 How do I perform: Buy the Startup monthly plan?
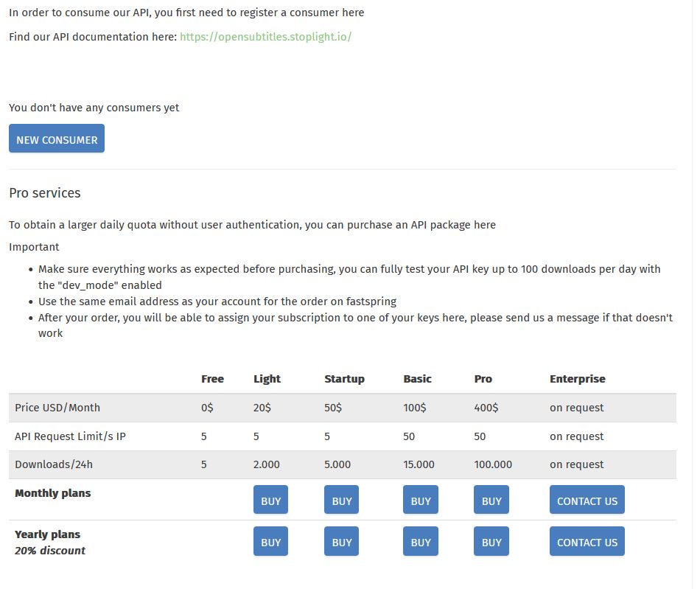tap(341, 501)
